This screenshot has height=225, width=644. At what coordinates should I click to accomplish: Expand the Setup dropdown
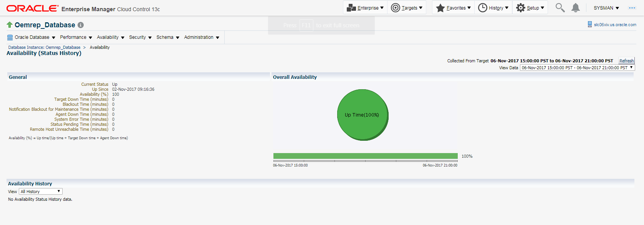tap(542, 8)
